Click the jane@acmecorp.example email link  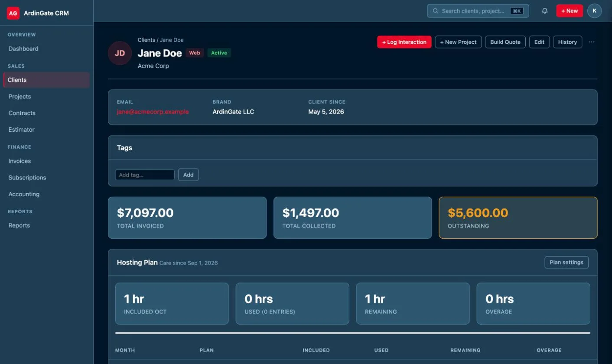(153, 111)
